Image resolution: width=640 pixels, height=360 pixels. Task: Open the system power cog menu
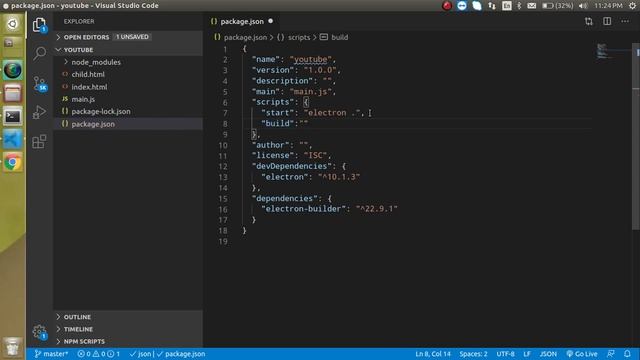tap(633, 6)
